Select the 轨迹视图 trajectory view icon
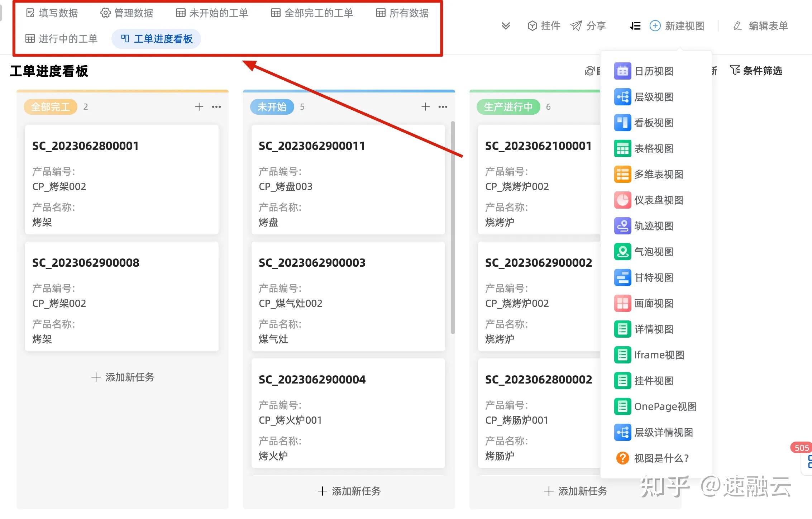Screen dimensions: 812x519 pos(622,226)
